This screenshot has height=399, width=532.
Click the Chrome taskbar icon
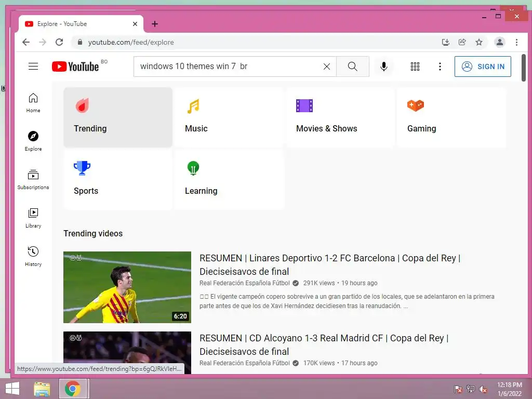tap(73, 389)
